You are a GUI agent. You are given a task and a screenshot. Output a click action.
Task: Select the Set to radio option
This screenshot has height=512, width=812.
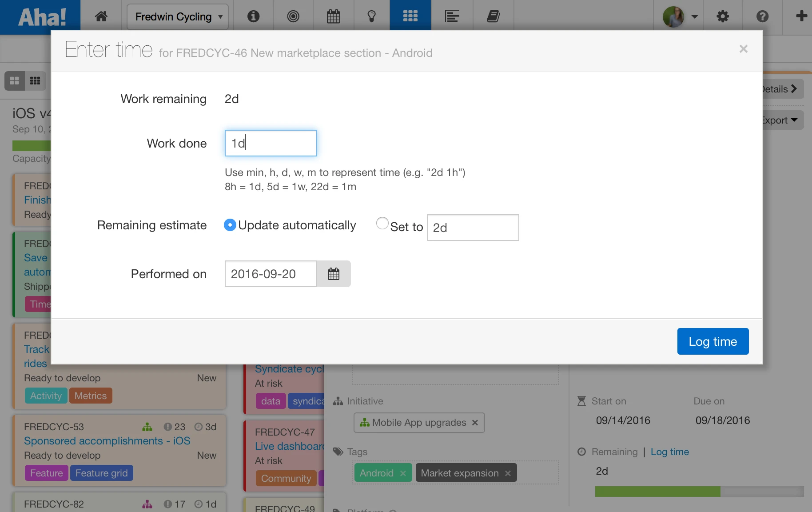382,223
